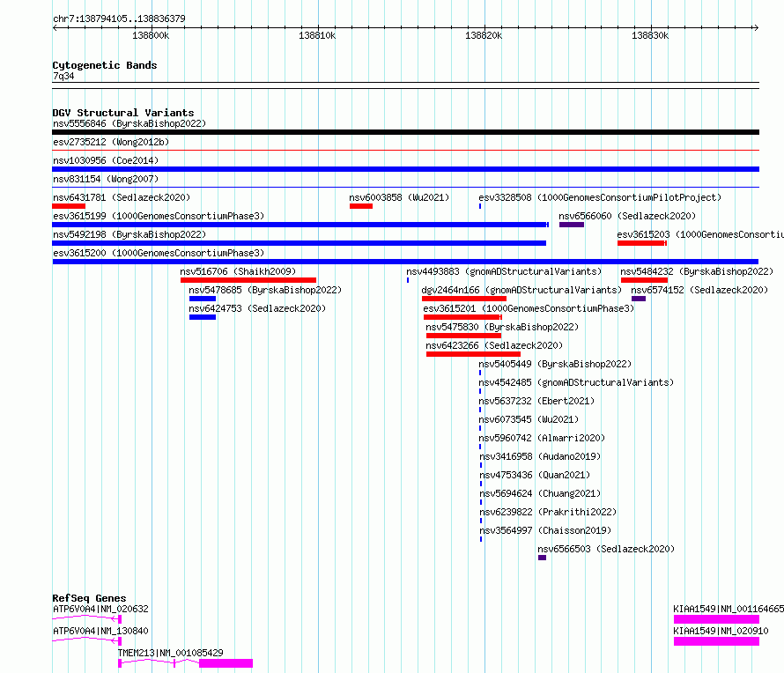The width and height of the screenshot is (784, 673).
Task: Click nsv3416958 (Audano2019) label
Action: tap(540, 456)
